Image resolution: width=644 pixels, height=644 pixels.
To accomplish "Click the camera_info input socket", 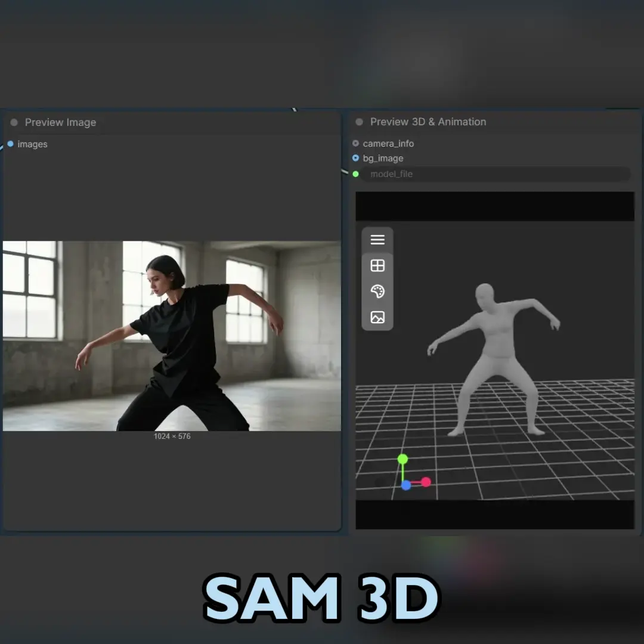I will [x=355, y=143].
